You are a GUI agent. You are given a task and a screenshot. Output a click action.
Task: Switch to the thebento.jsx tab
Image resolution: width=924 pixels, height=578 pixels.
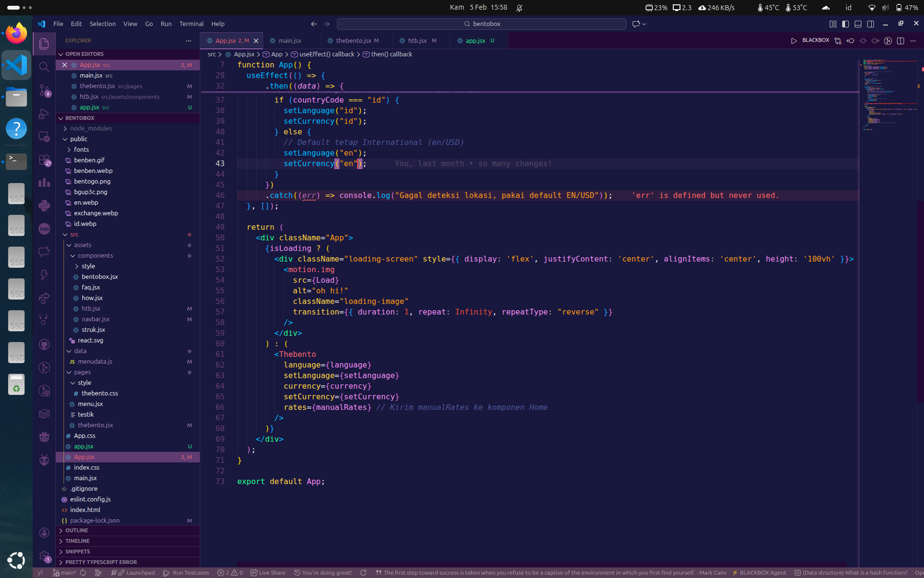click(353, 41)
